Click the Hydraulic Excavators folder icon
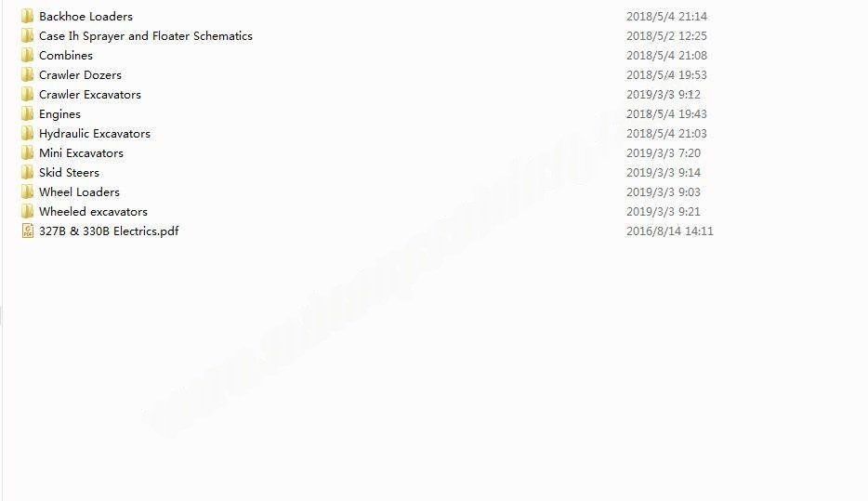This screenshot has width=868, height=501. click(27, 134)
